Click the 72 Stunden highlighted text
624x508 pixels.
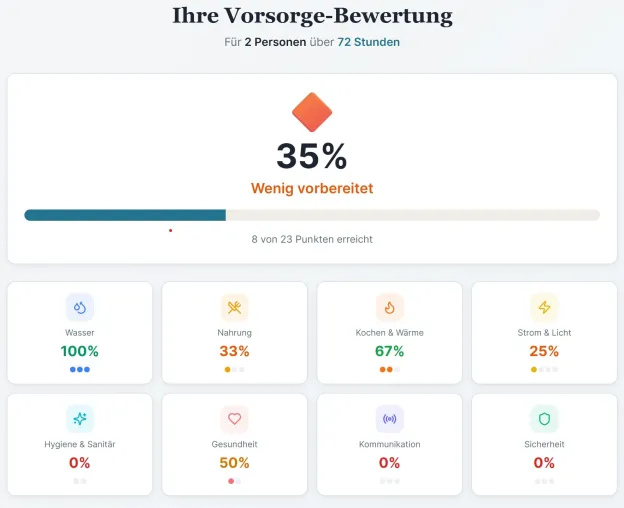coord(369,42)
